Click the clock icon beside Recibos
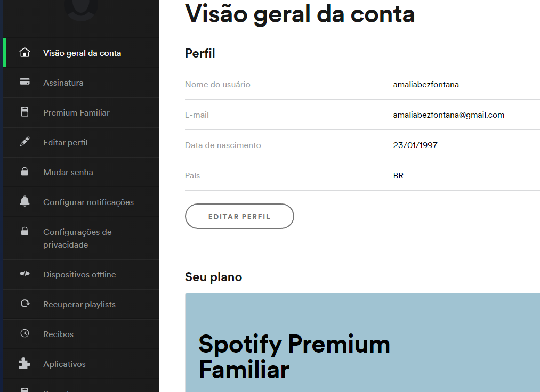The width and height of the screenshot is (540, 392). coord(25,333)
